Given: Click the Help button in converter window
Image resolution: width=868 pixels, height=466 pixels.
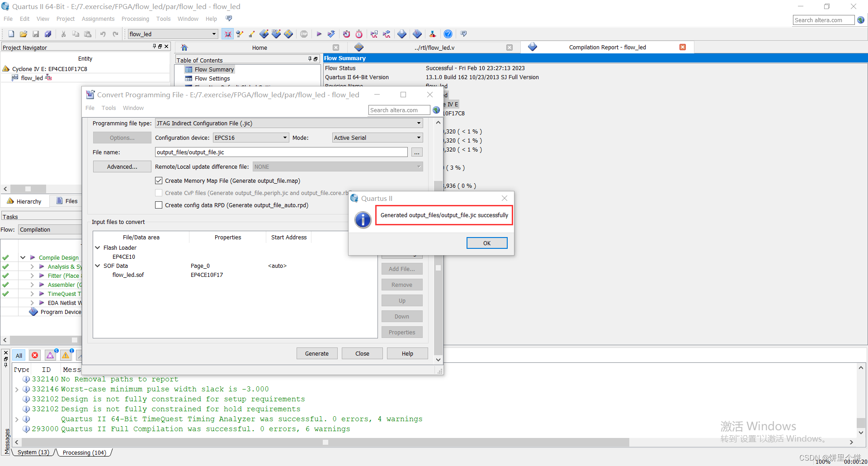Looking at the screenshot, I should [407, 353].
